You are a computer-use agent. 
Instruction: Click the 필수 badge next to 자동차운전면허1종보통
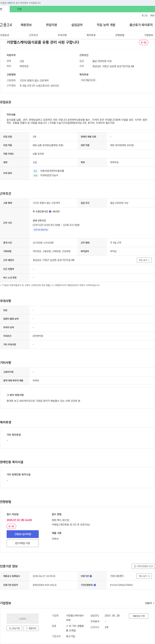[36, 171]
